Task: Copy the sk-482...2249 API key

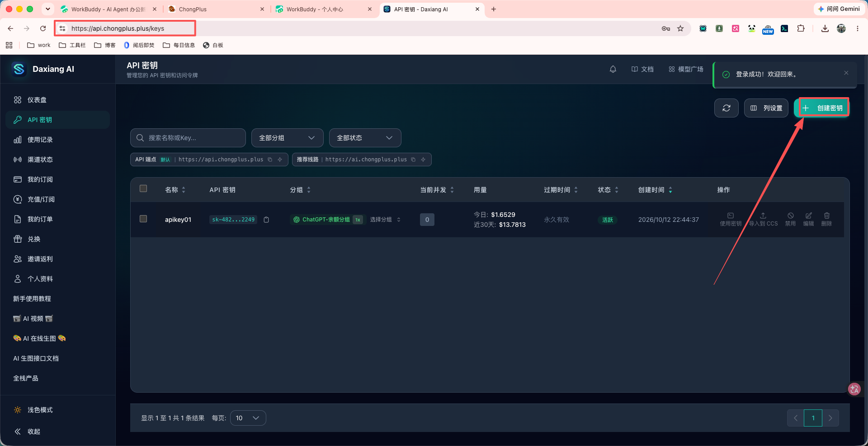Action: click(x=266, y=220)
